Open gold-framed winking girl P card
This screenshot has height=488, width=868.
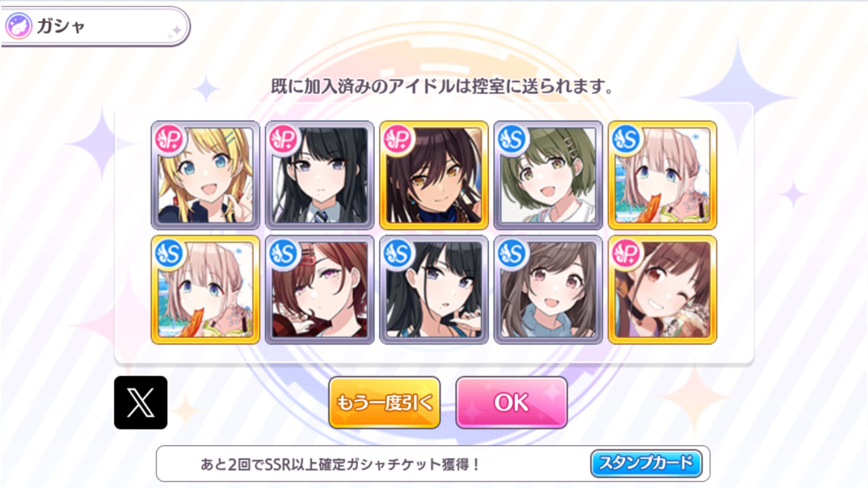pyautogui.click(x=662, y=290)
